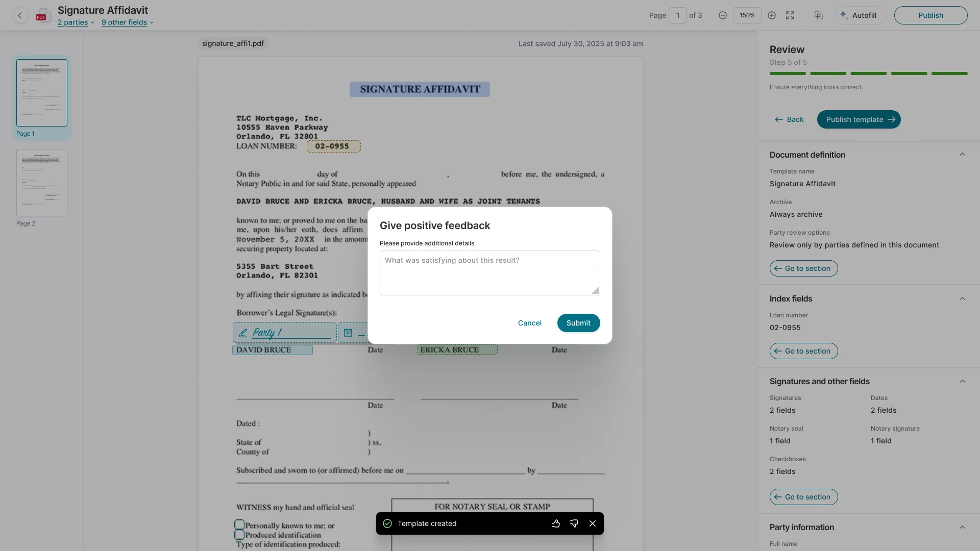This screenshot has height=551, width=980.
Task: Collapse Signatures and other fields section
Action: [x=962, y=381]
